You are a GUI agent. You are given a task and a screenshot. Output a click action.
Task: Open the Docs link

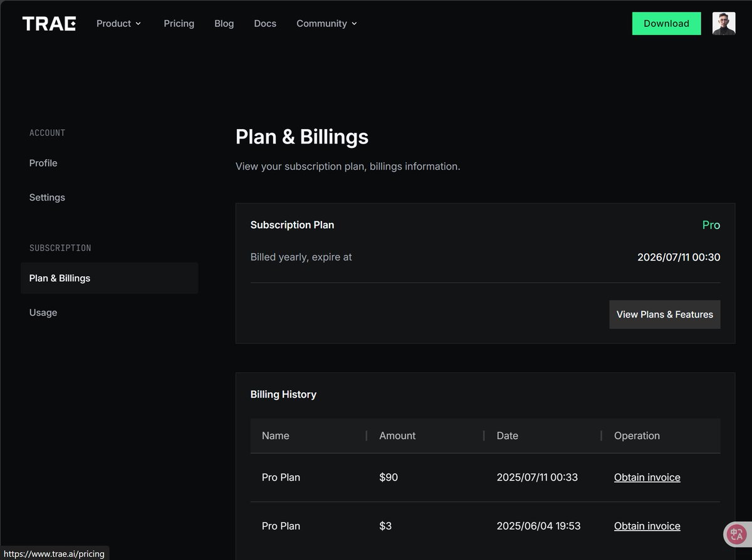[x=265, y=24]
